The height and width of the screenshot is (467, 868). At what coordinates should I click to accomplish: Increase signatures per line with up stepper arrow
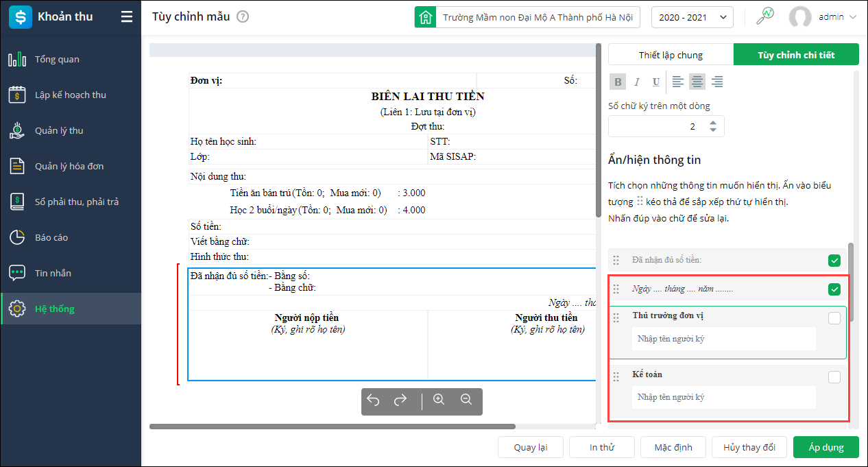click(713, 123)
